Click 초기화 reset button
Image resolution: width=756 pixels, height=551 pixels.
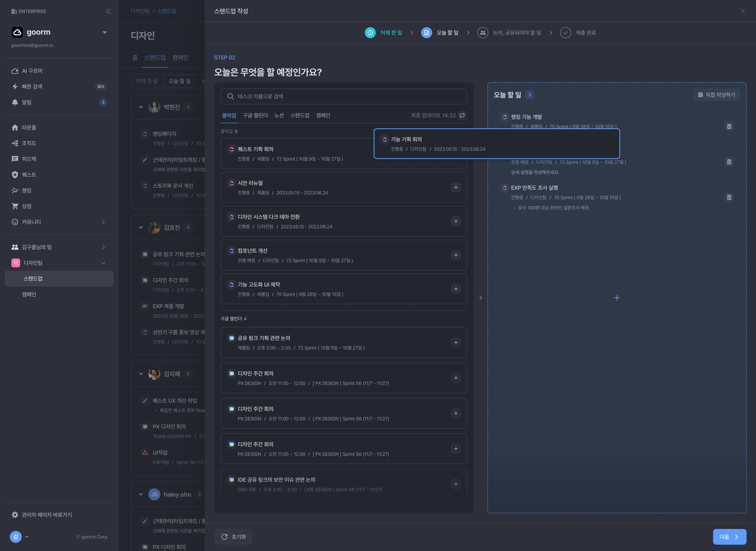coord(233,537)
